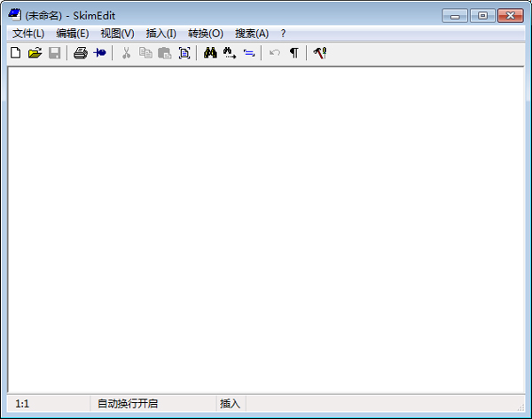532x419 pixels.
Task: Open Find with binoculars icon
Action: coord(210,53)
